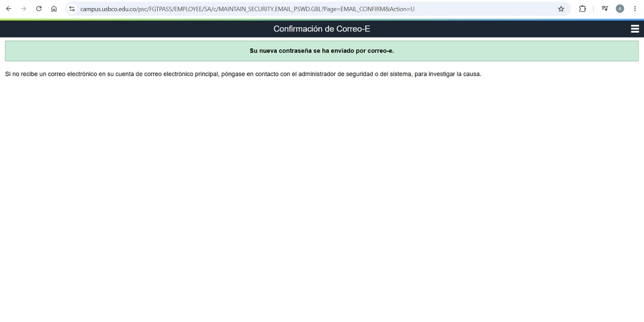Select the campus.usbco.edu.co address bar
Screen dimensions: 644x322
click(318, 9)
